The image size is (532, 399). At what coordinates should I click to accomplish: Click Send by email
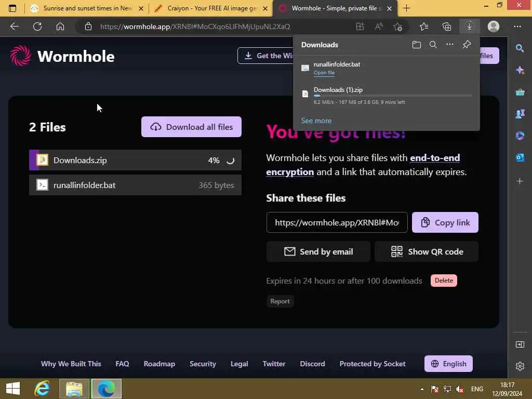(x=318, y=251)
